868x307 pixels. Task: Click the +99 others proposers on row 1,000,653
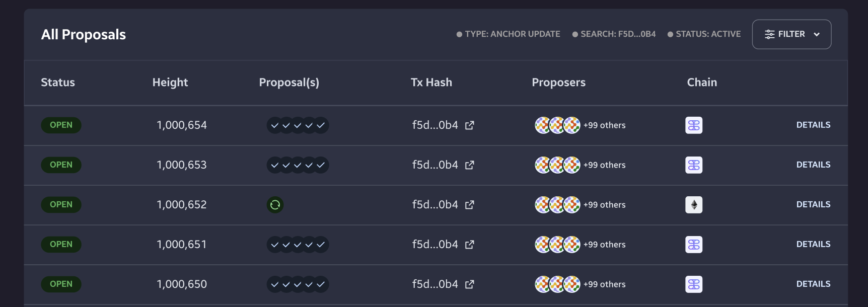click(604, 165)
